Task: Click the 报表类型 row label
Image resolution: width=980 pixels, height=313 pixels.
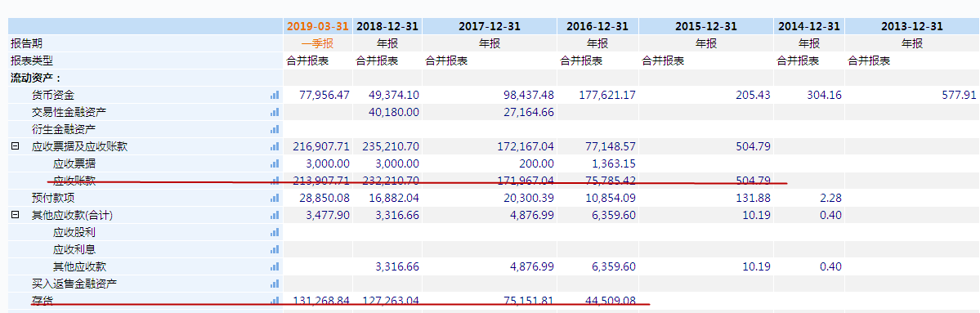Action: coord(32,60)
